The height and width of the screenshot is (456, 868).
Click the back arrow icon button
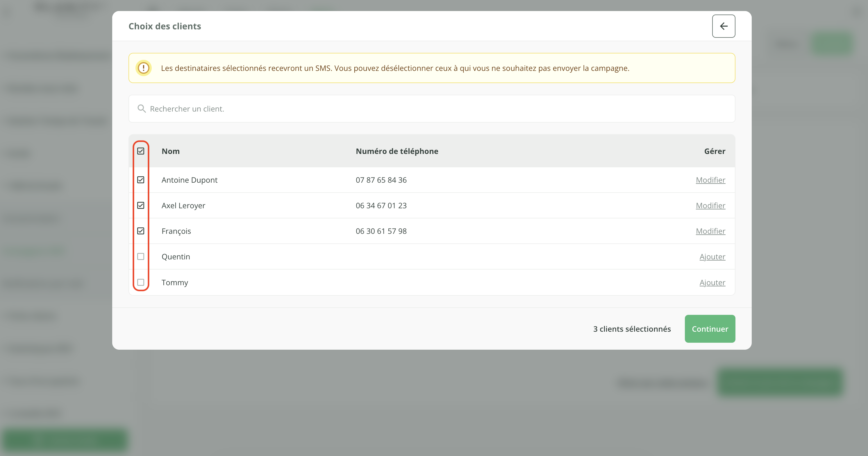pos(724,26)
